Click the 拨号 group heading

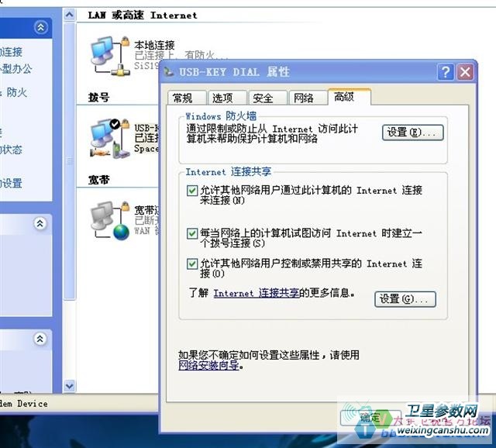pos(98,97)
